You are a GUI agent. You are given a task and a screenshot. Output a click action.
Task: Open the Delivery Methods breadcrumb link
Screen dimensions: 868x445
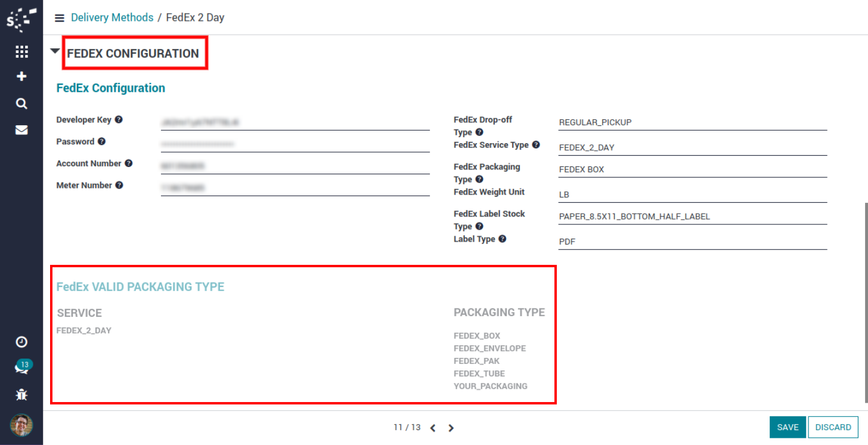tap(112, 17)
